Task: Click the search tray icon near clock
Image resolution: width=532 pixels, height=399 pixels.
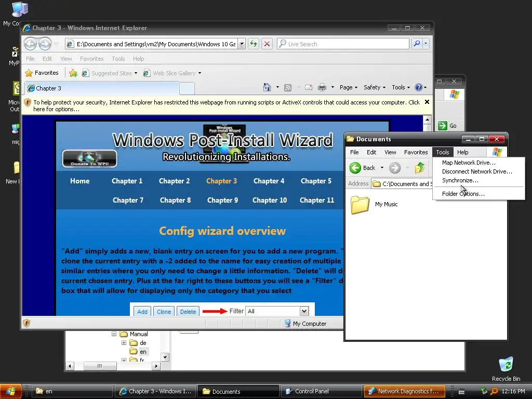Action: pyautogui.click(x=494, y=391)
